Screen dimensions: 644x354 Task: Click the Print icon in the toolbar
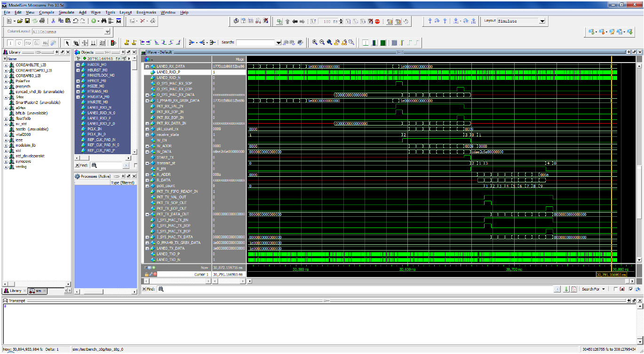coord(42,21)
